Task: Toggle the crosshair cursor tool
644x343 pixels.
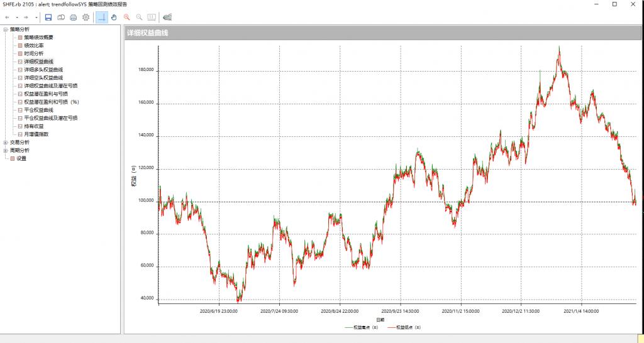Action: (x=102, y=17)
